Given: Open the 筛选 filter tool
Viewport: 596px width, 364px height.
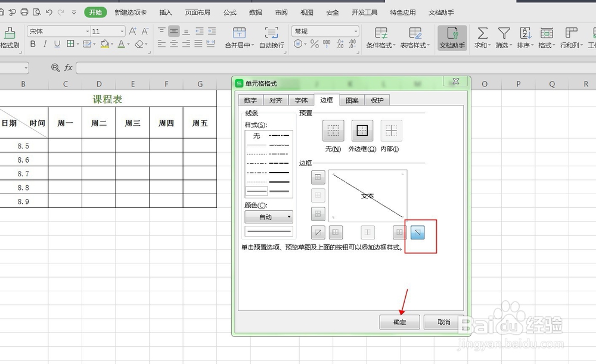Looking at the screenshot, I should coord(504,34).
